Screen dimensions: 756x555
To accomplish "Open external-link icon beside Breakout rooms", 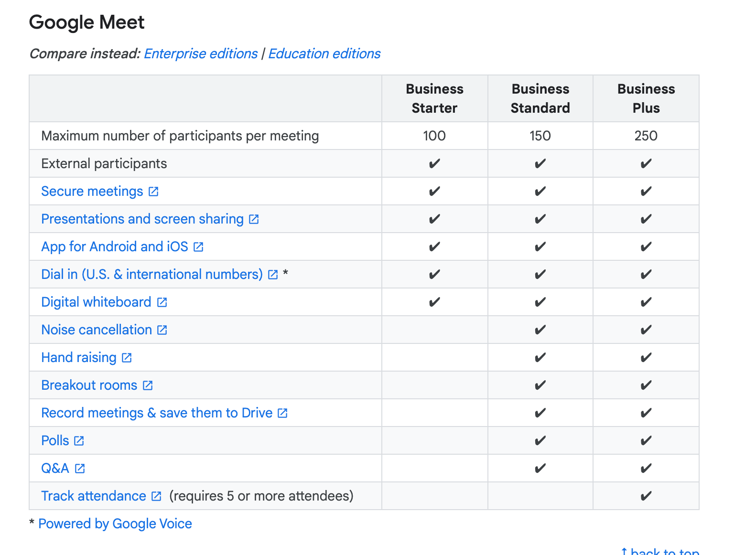I will click(148, 385).
